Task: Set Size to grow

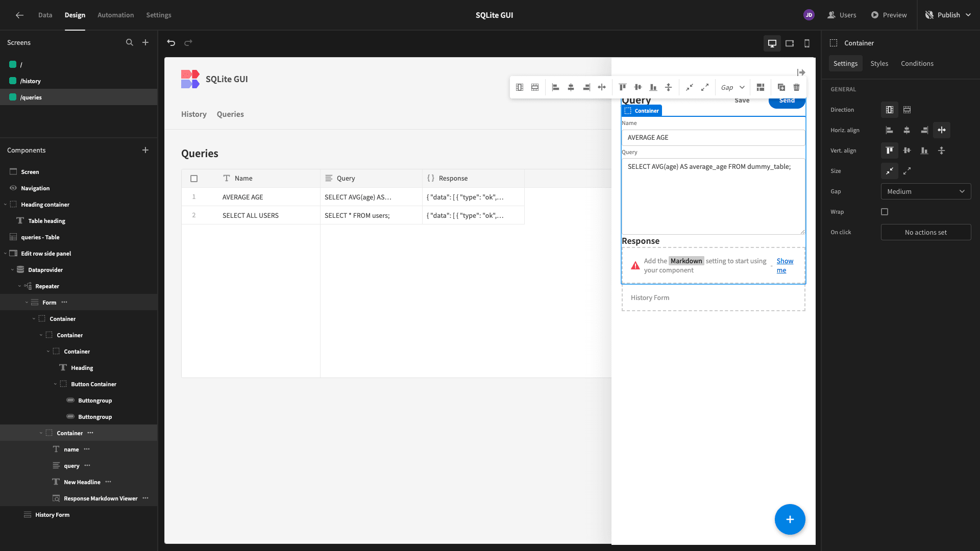Action: 907,171
